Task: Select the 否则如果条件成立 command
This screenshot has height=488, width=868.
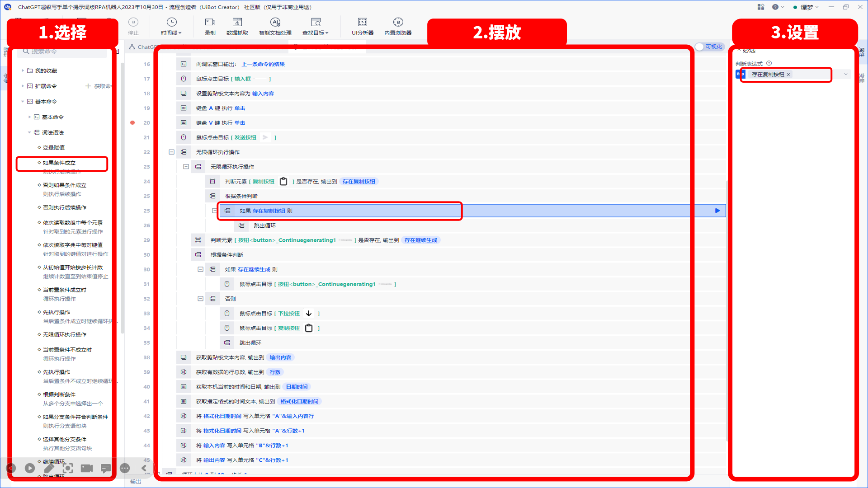Action: pyautogui.click(x=65, y=185)
